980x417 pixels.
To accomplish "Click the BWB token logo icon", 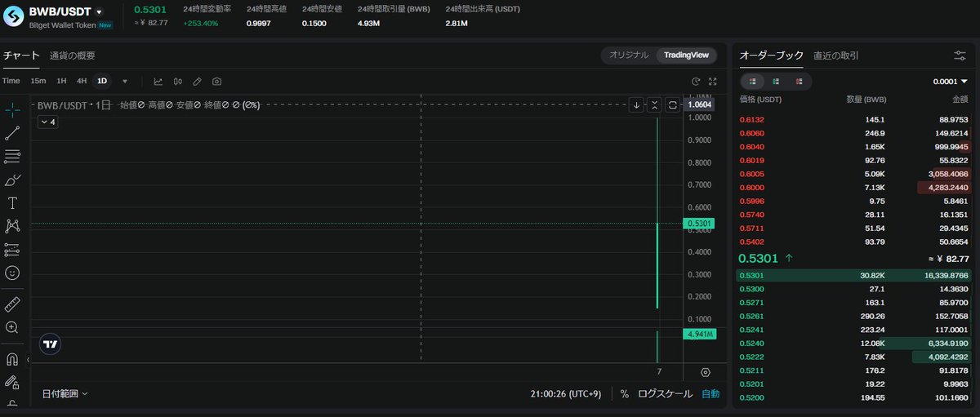I will 14,16.
